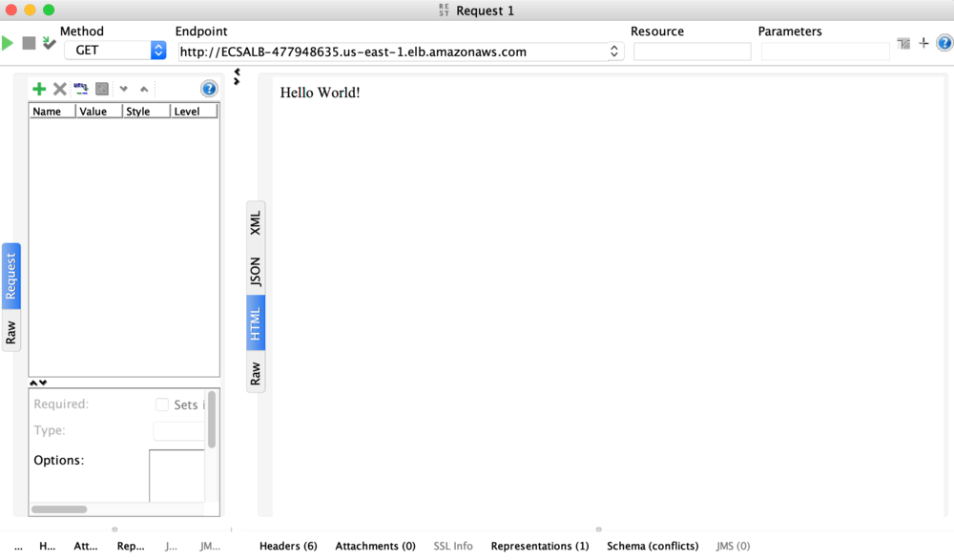Add a parameter using the top-right plus icon

pyautogui.click(x=923, y=42)
